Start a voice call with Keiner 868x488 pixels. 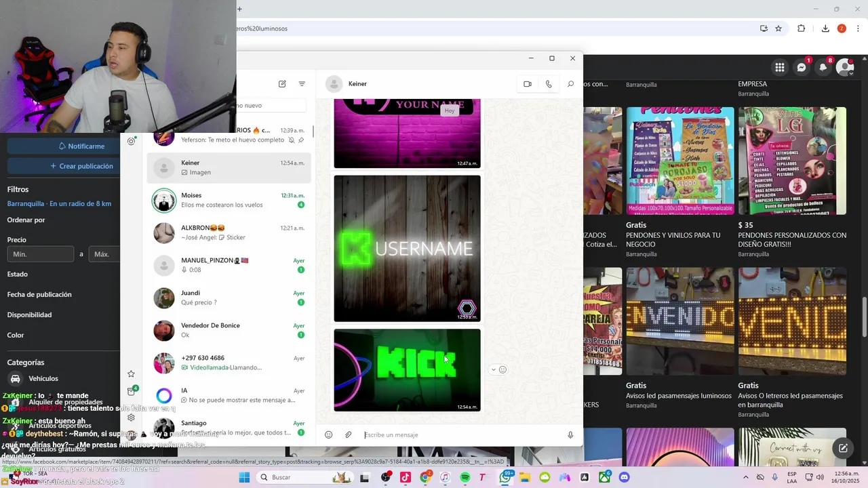tap(549, 84)
